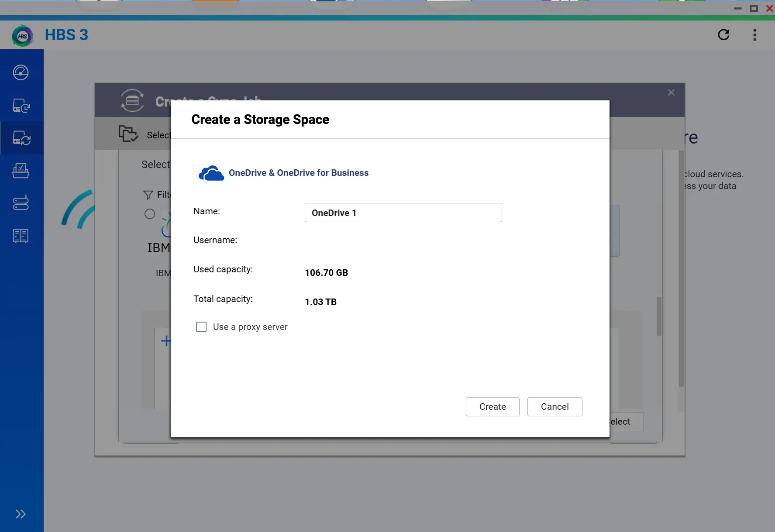The width and height of the screenshot is (775, 532).
Task: Click the HBS 3 logo icon
Action: tap(23, 36)
